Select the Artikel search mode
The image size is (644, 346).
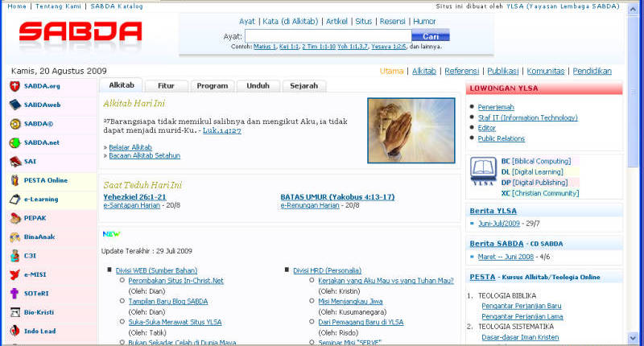point(336,22)
